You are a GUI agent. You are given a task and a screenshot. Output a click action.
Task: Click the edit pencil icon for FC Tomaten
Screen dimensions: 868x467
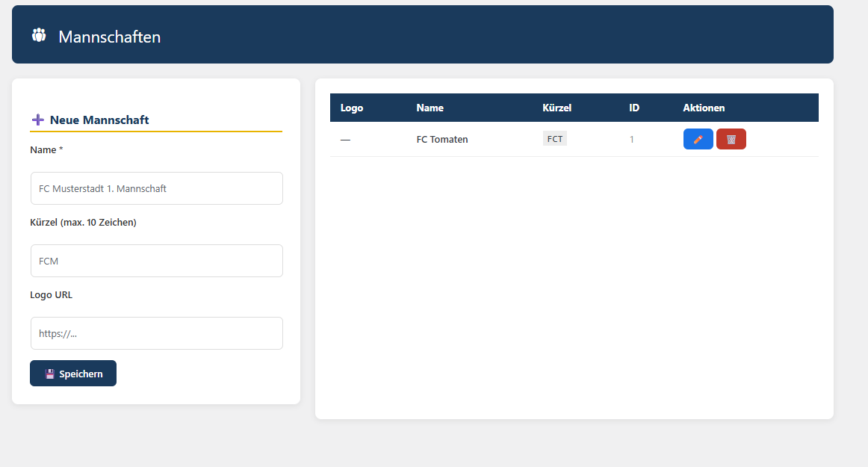coord(698,139)
